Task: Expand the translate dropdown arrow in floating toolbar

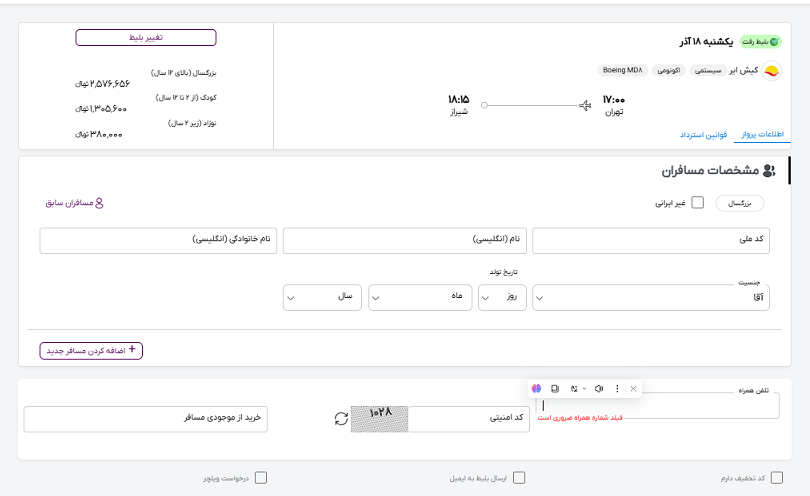Action: tap(584, 389)
